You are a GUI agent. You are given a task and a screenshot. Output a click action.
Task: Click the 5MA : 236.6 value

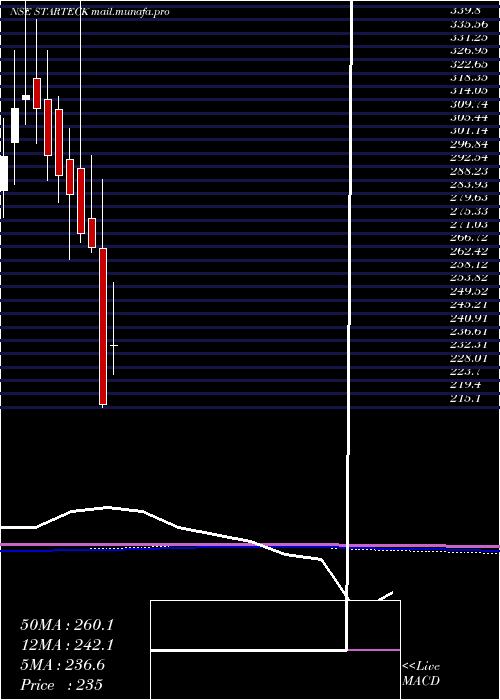click(x=62, y=665)
